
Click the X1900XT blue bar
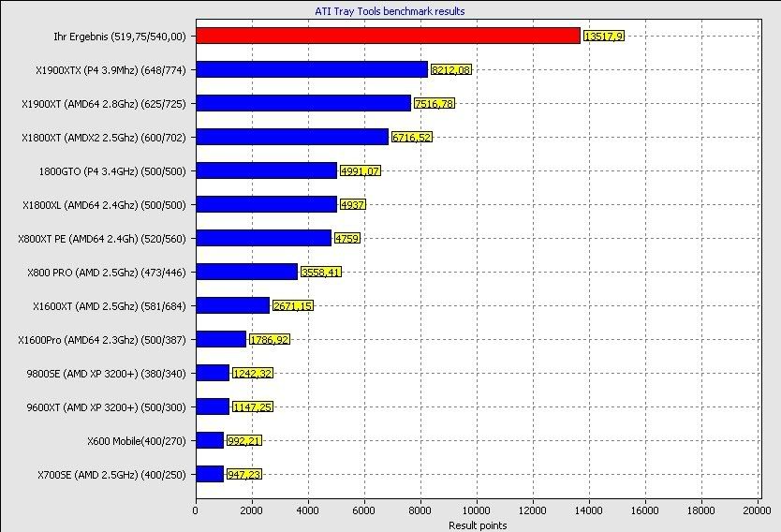[303, 103]
